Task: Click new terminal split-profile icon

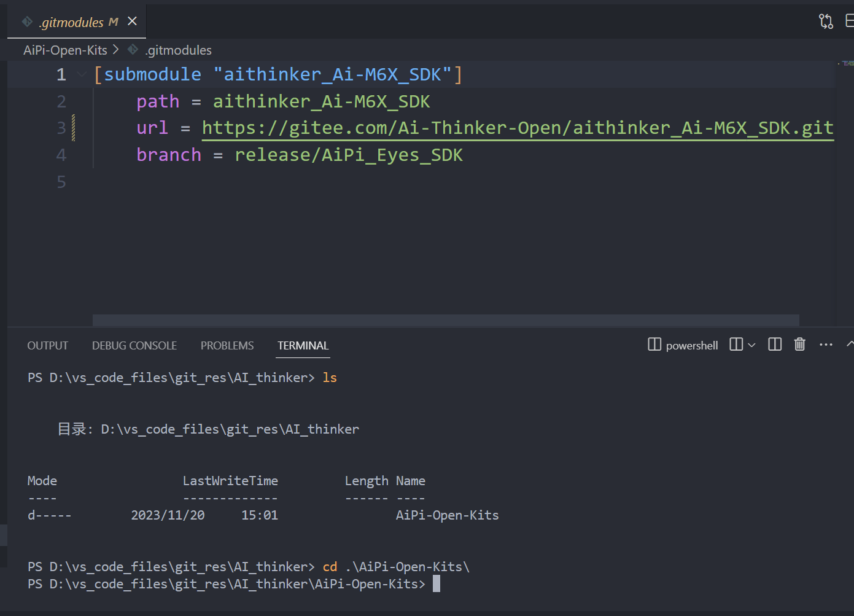Action: 736,345
